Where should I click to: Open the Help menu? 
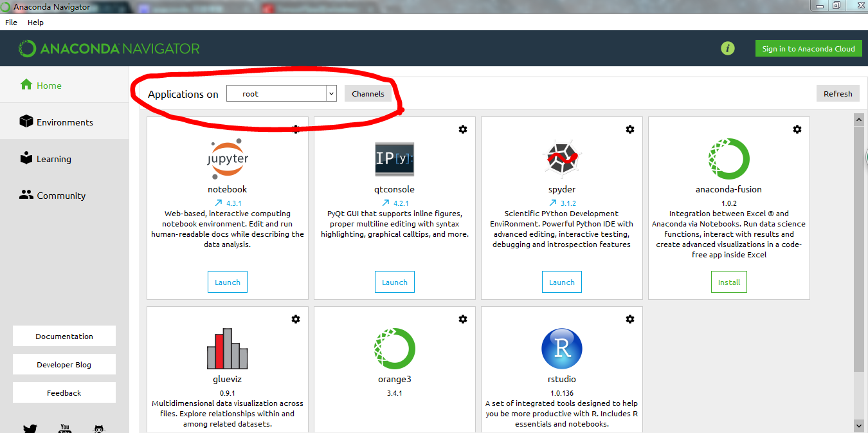(35, 23)
